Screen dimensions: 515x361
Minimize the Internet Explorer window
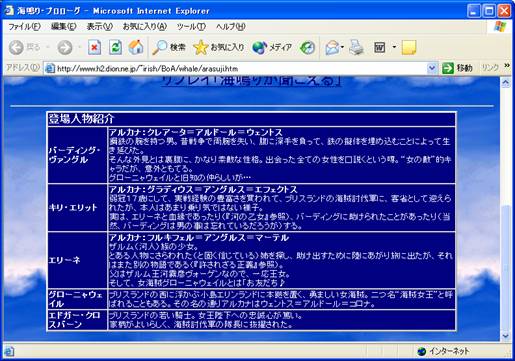(x=473, y=11)
